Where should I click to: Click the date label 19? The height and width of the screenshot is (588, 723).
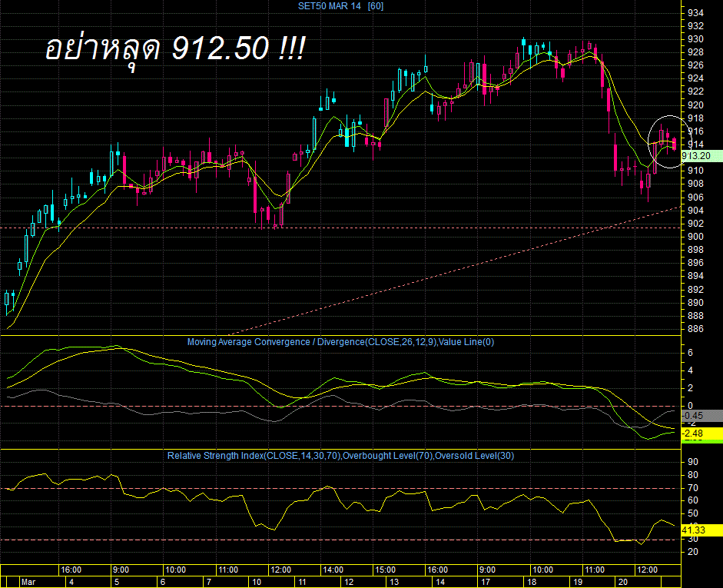click(578, 582)
